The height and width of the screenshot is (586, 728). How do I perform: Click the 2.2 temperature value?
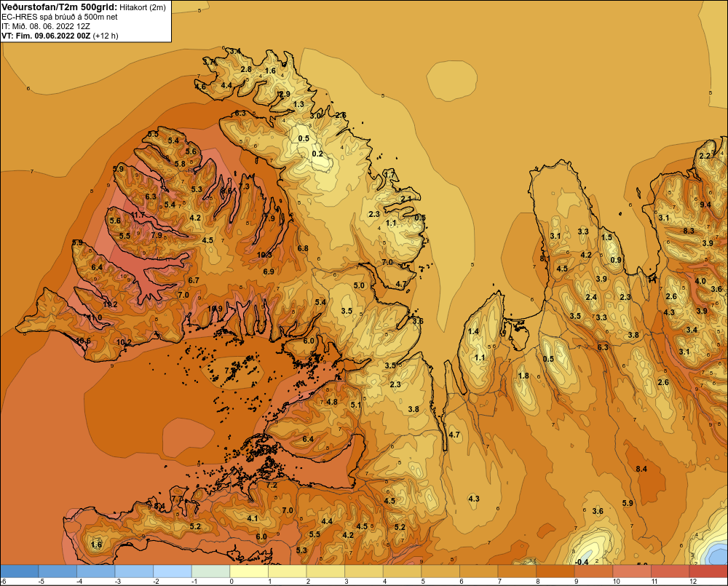tap(705, 156)
